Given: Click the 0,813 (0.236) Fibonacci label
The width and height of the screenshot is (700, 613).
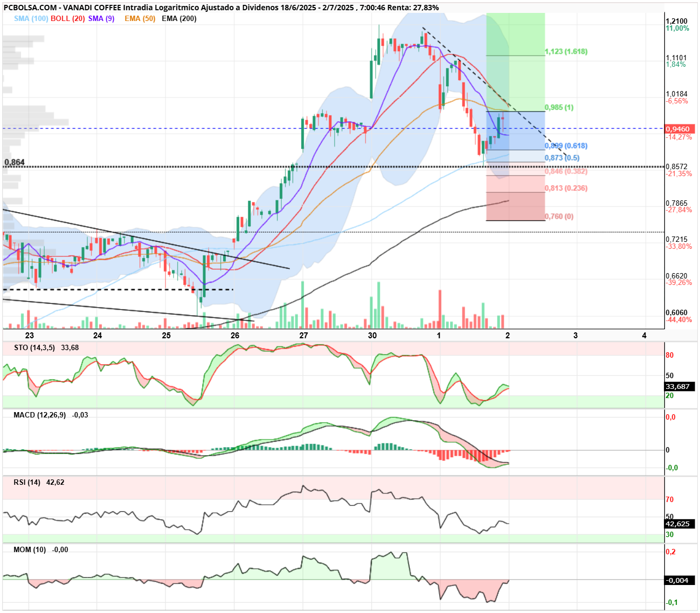Looking at the screenshot, I should pos(566,188).
